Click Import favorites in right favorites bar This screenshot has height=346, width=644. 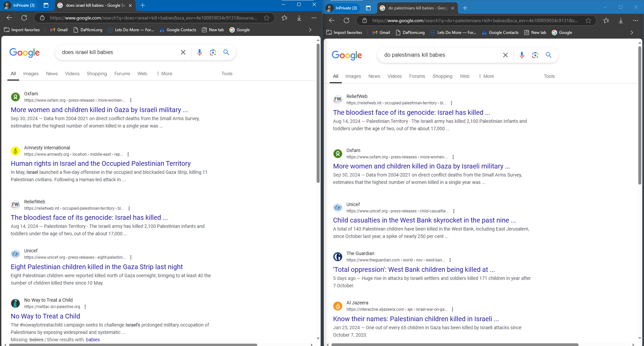click(x=344, y=33)
